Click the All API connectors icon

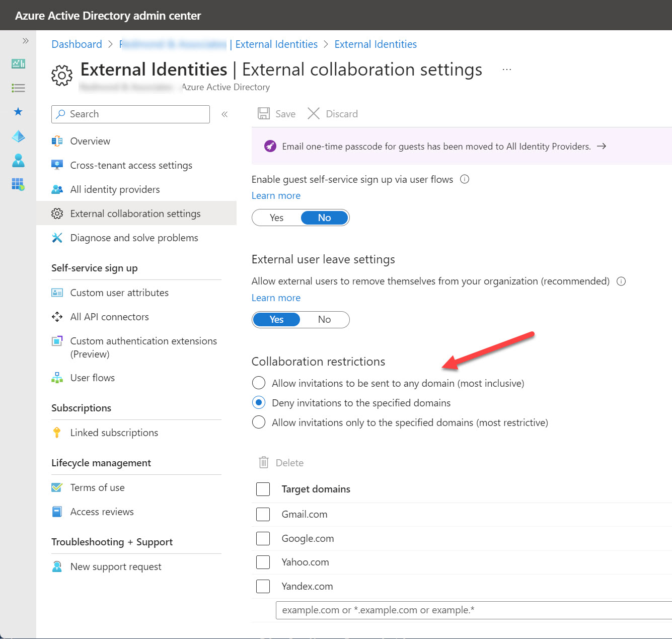click(x=57, y=317)
